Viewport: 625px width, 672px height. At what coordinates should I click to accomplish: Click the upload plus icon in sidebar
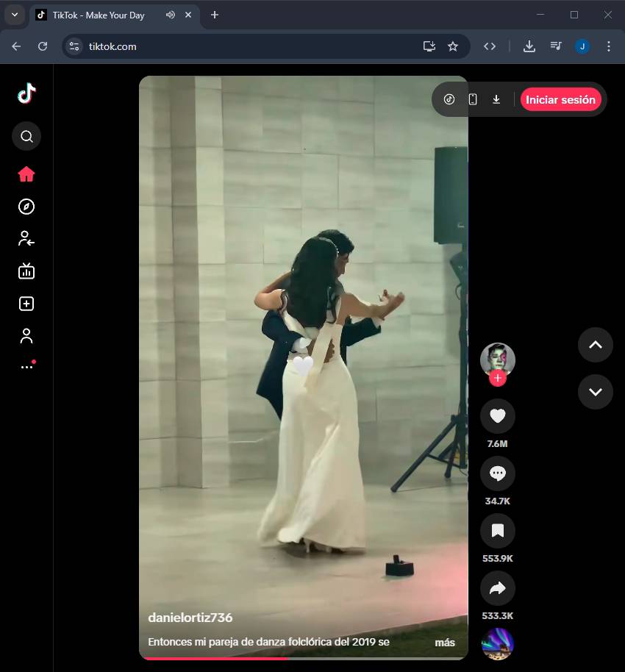pos(26,304)
